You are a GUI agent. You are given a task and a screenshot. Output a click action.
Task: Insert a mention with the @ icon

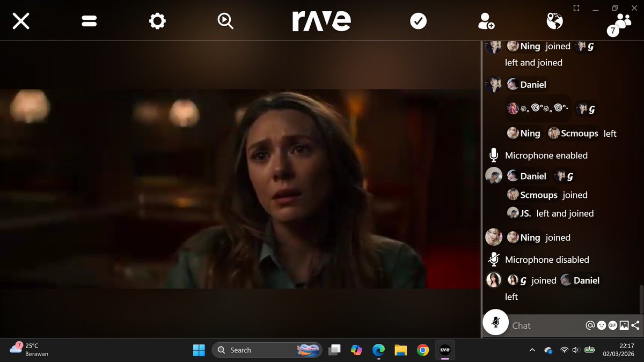point(590,325)
